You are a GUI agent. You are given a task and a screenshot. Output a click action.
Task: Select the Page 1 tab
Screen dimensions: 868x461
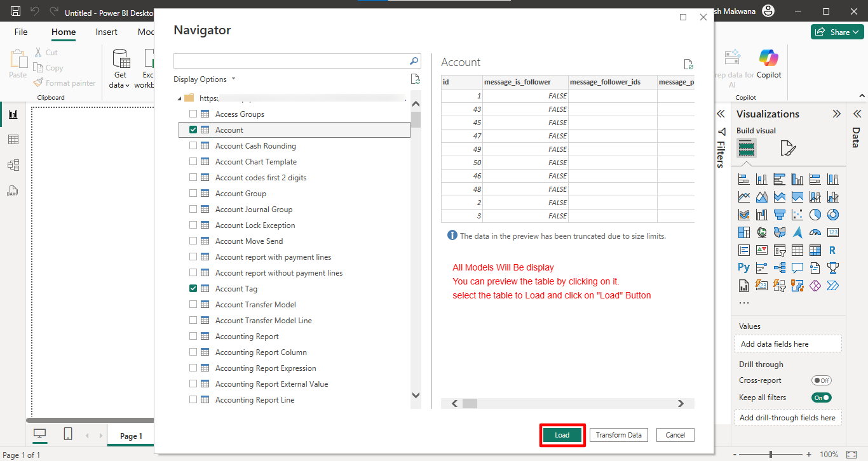tap(132, 436)
